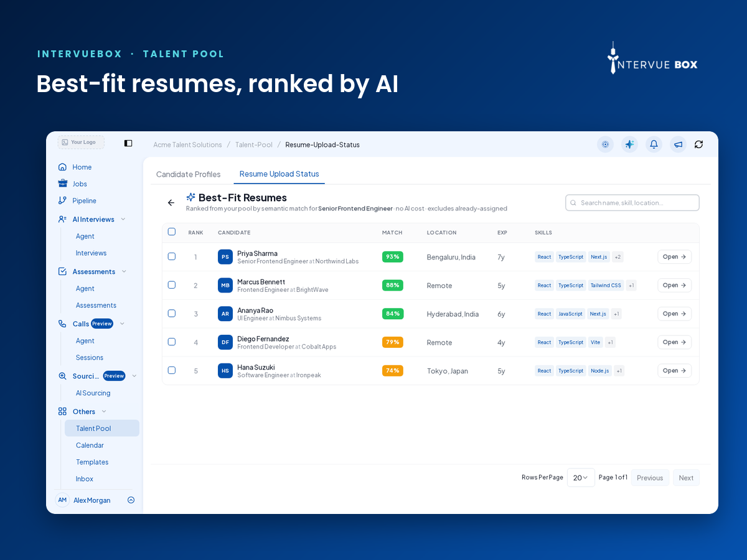Click the Calls phone icon
The width and height of the screenshot is (747, 560).
pyautogui.click(x=62, y=324)
